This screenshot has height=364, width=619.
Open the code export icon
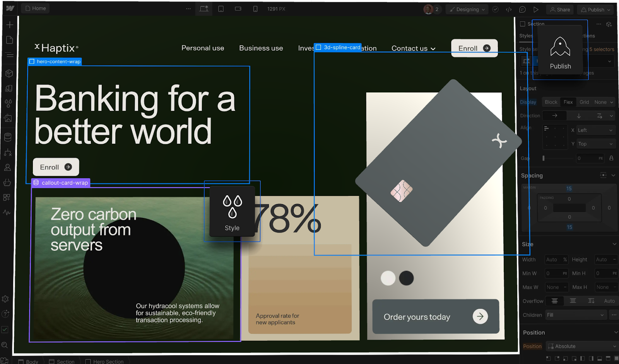509,9
